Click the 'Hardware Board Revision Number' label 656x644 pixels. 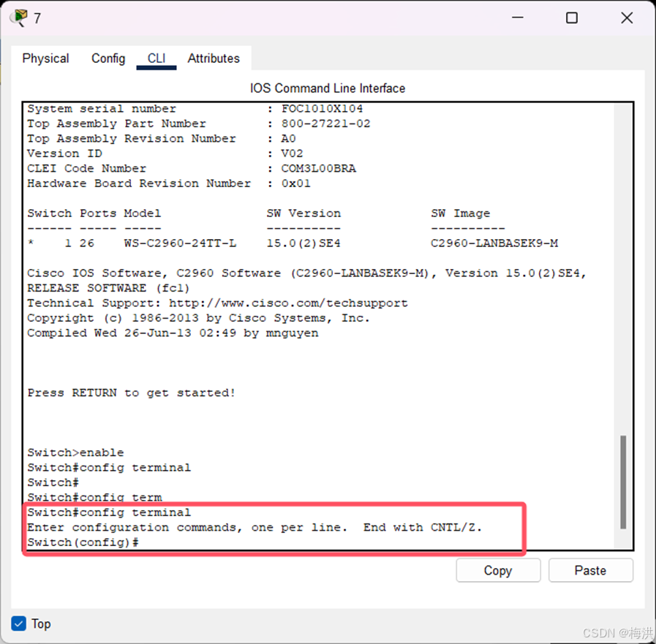coord(139,183)
